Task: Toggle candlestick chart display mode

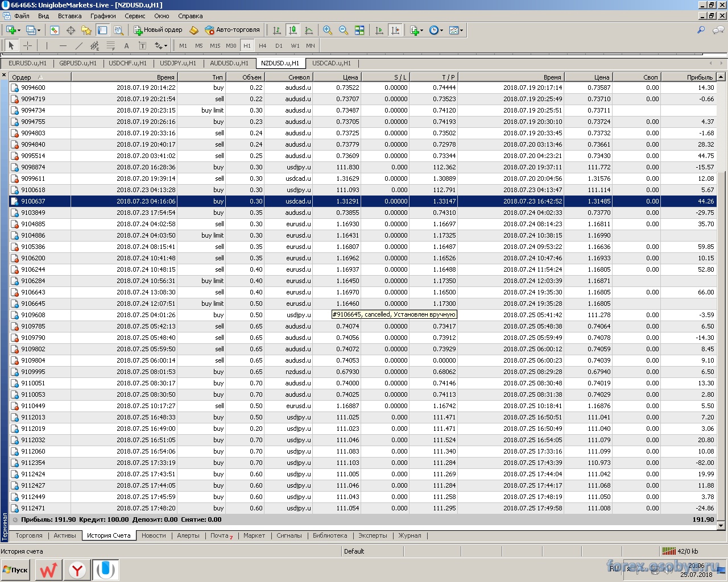Action: (x=293, y=30)
